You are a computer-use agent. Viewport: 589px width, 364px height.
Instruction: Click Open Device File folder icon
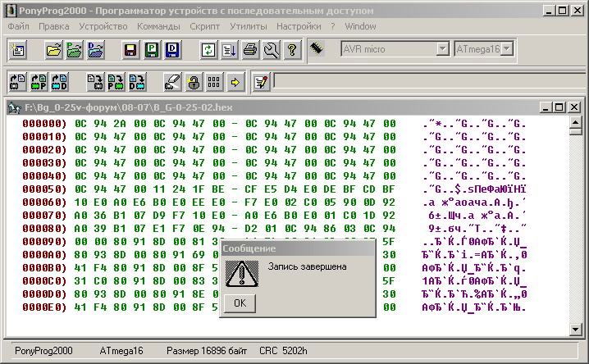coord(54,50)
